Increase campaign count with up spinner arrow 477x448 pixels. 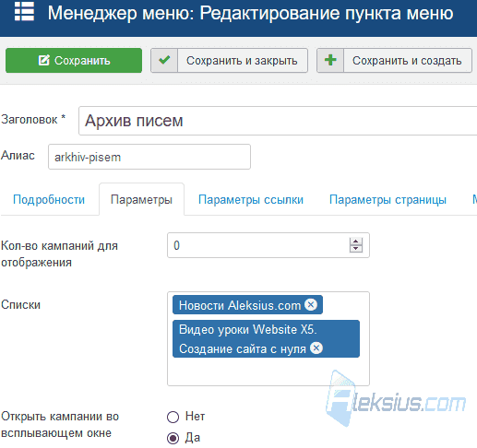click(x=356, y=242)
